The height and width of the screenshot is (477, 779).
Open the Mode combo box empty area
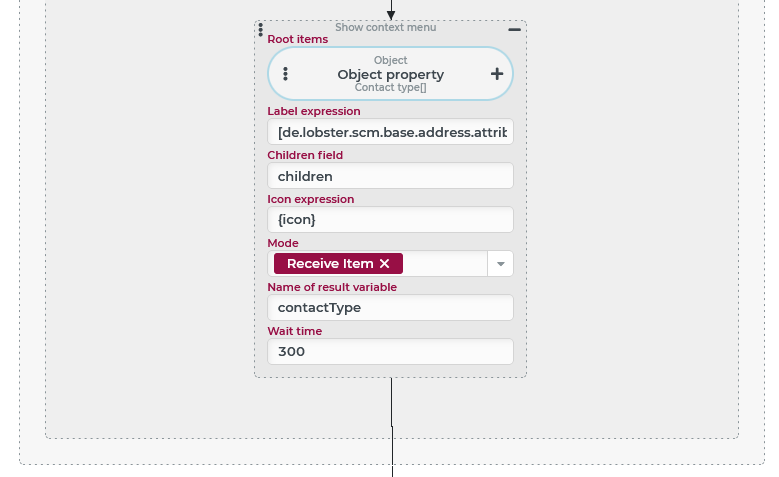[445, 264]
